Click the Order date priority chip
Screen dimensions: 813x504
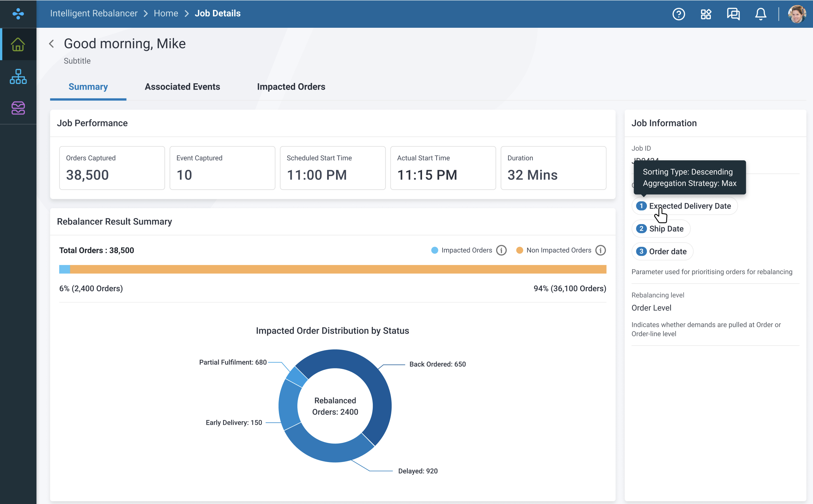(662, 251)
